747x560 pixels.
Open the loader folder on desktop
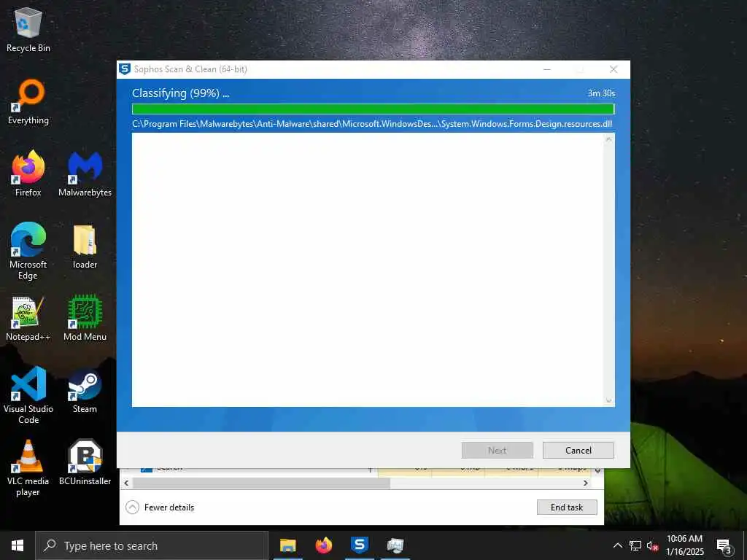[85, 246]
